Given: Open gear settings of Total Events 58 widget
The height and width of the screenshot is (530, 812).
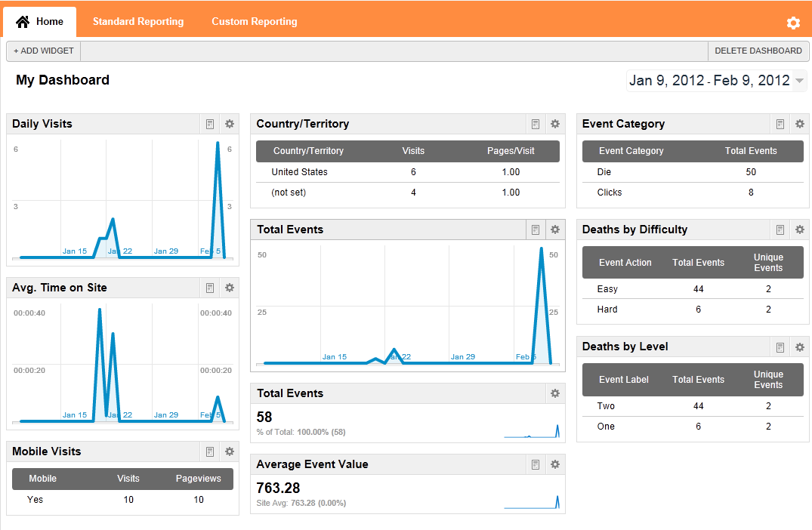Looking at the screenshot, I should click(555, 394).
